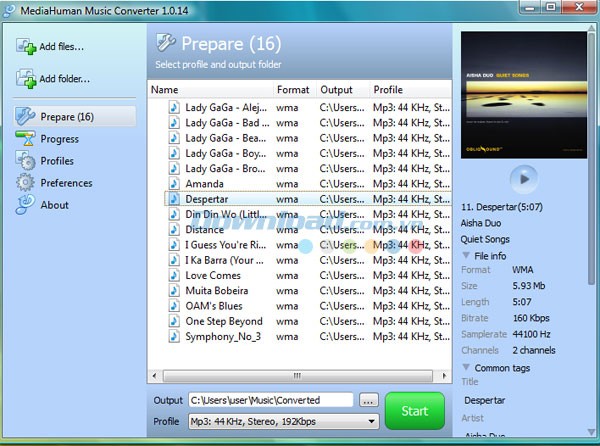Click the Aisha Duo artist text
This screenshot has width=600, height=446.
(481, 223)
